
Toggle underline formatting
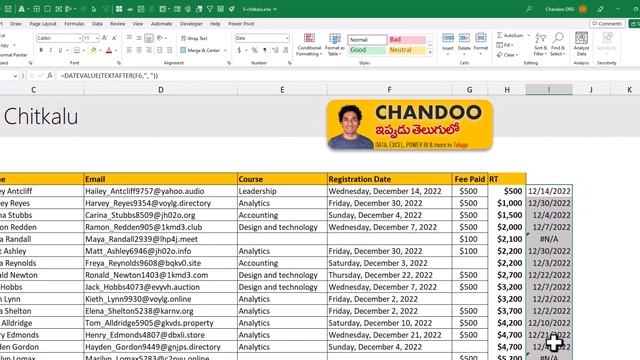pos(60,50)
